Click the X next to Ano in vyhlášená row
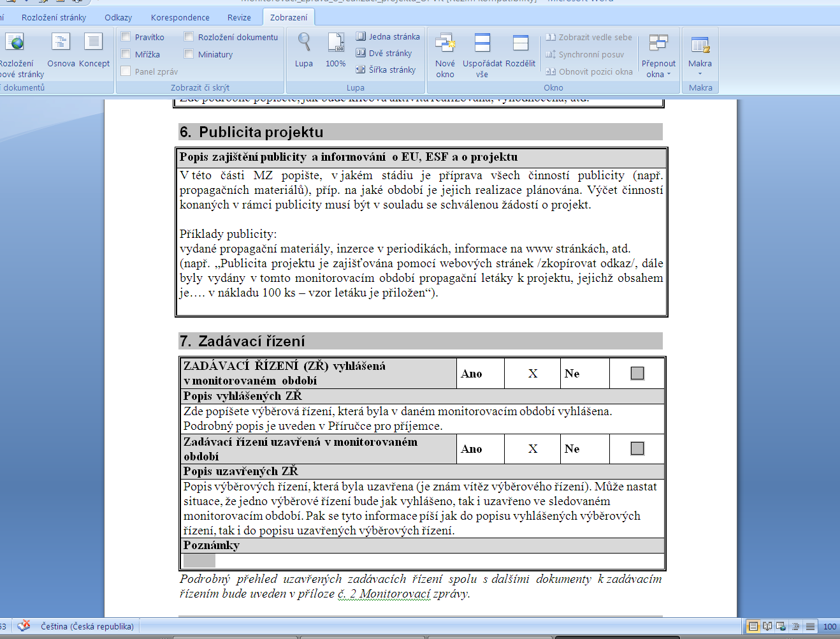Screen dimensions: 840x639 click(x=533, y=374)
